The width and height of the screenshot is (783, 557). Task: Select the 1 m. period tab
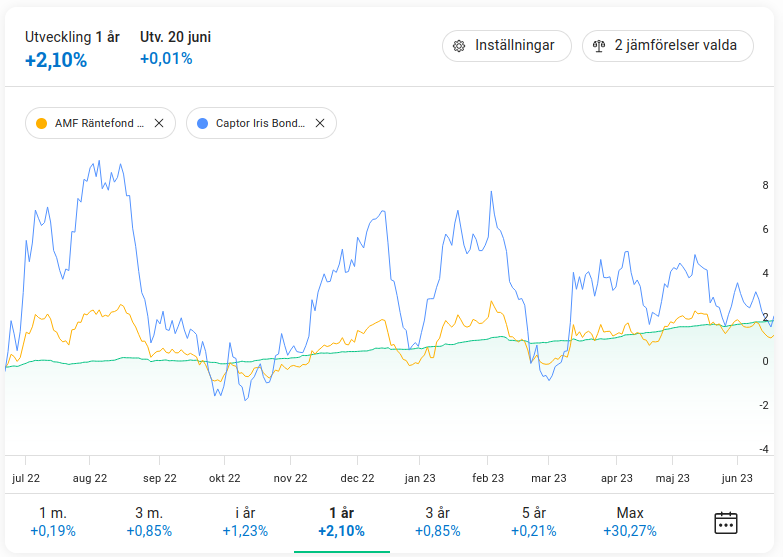tap(53, 521)
